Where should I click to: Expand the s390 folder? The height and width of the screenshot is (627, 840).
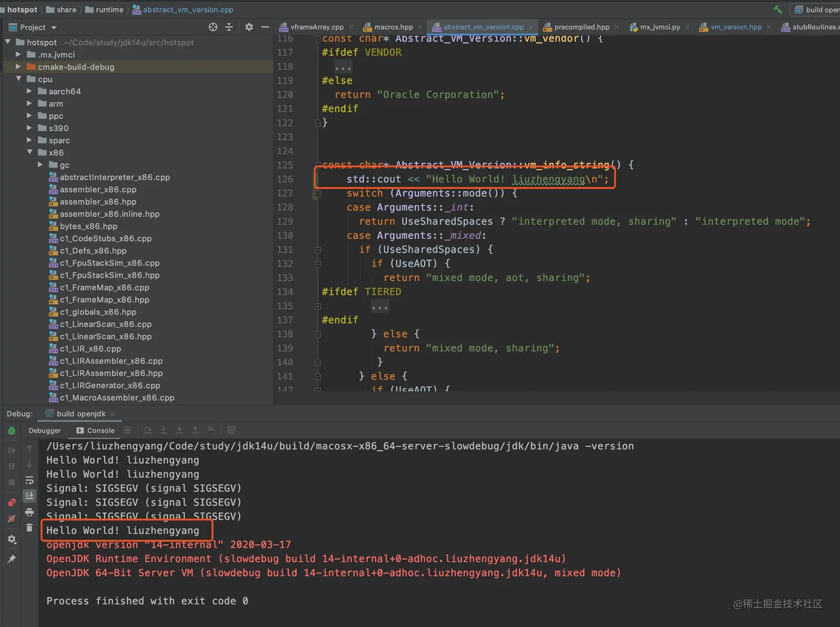tap(29, 128)
